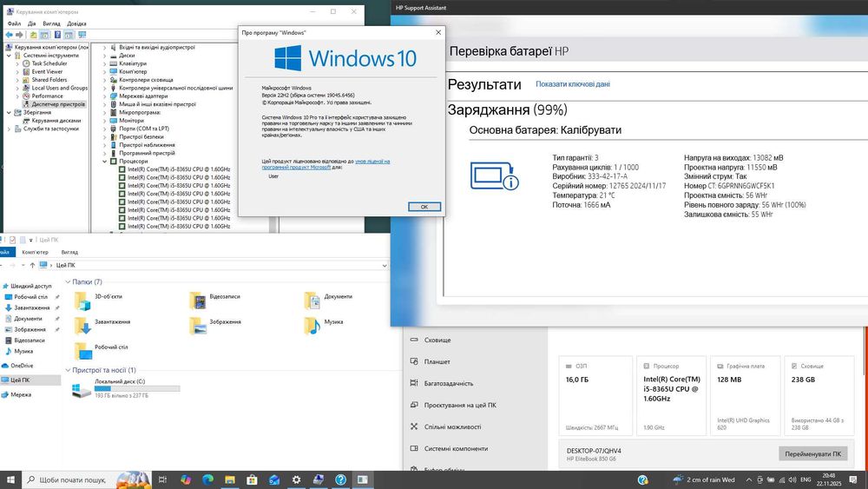Select the Музика folder in main pane

pos(324,326)
